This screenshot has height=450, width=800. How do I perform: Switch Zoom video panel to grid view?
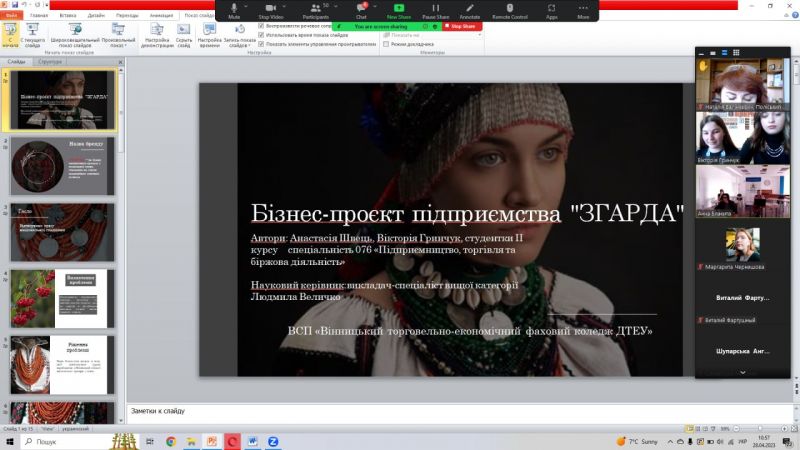[736, 53]
